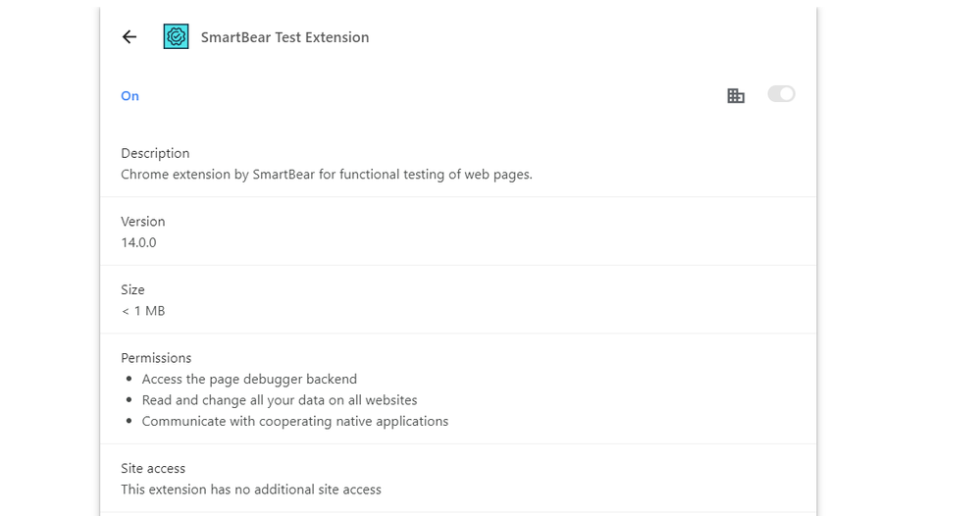Select the Site access section heading
This screenshot has width=980, height=516.
point(153,469)
